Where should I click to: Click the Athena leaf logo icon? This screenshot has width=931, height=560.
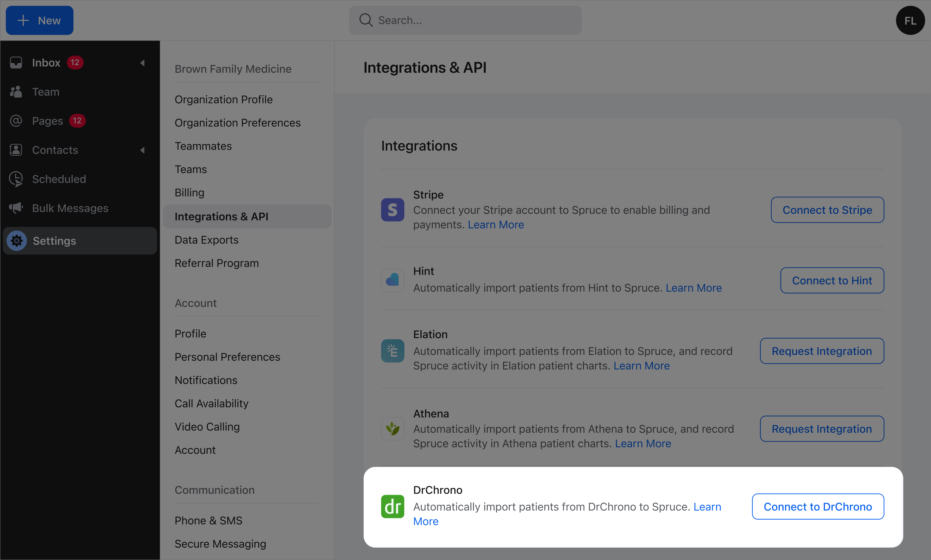(x=392, y=429)
